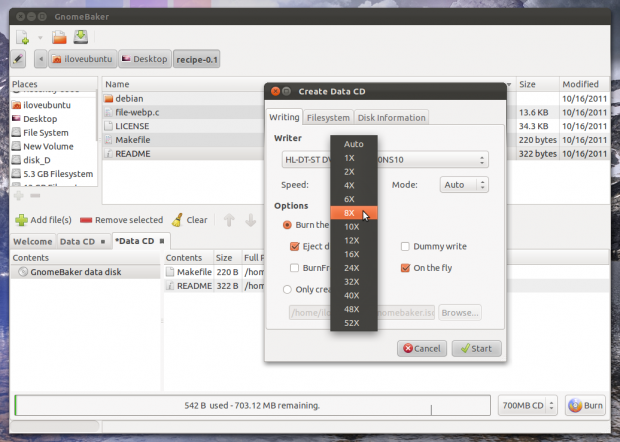Switch to the Welcome tab
The width and height of the screenshot is (620, 442).
point(32,242)
